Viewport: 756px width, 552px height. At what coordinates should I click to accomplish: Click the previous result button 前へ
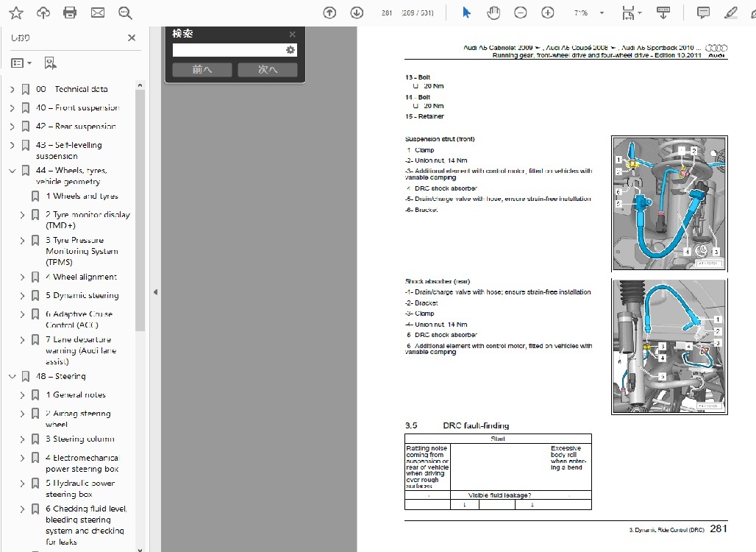click(x=202, y=69)
